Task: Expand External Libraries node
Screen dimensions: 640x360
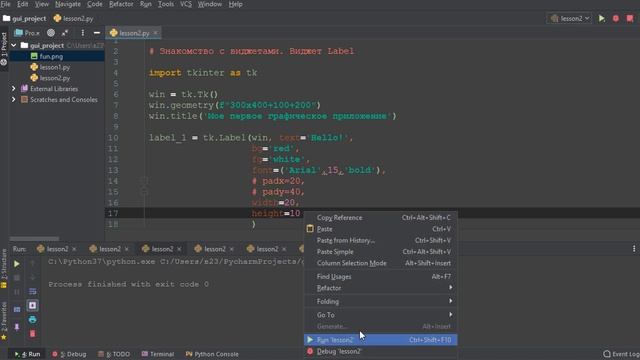Action: [14, 89]
